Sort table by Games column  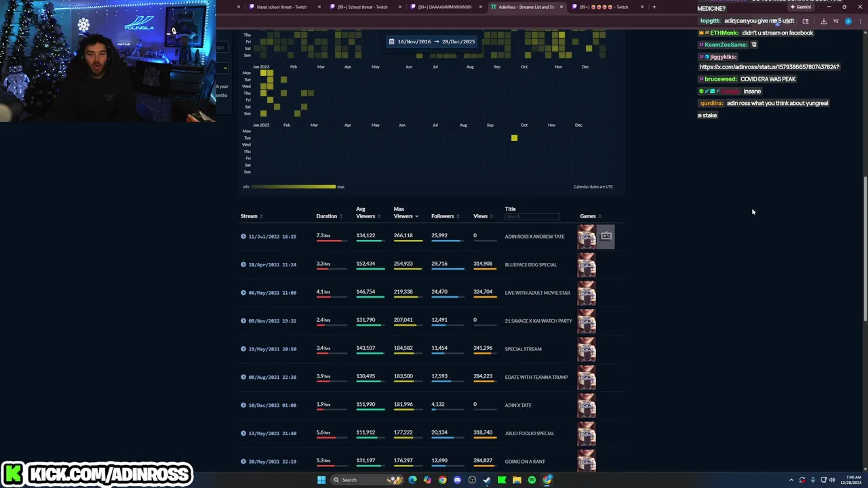coord(590,216)
